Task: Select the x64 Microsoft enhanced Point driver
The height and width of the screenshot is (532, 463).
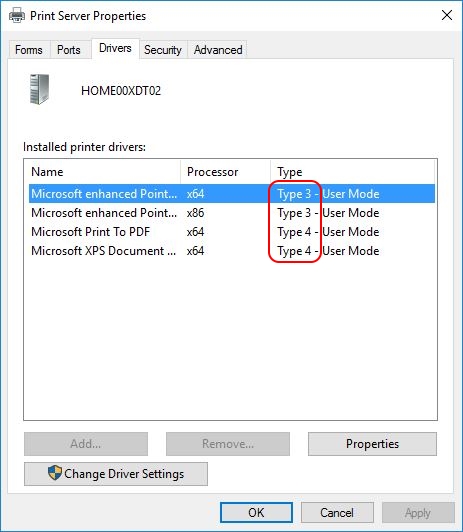Action: click(x=232, y=194)
